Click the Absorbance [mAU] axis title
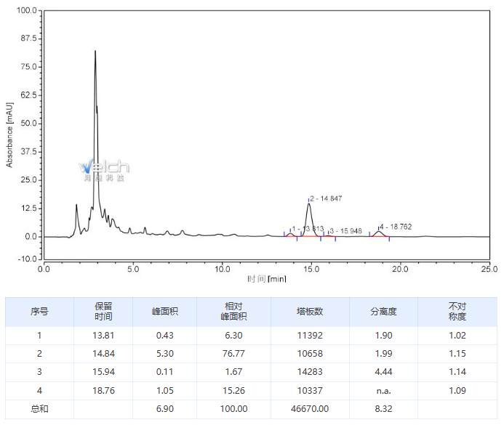The image size is (504, 425). [9, 134]
